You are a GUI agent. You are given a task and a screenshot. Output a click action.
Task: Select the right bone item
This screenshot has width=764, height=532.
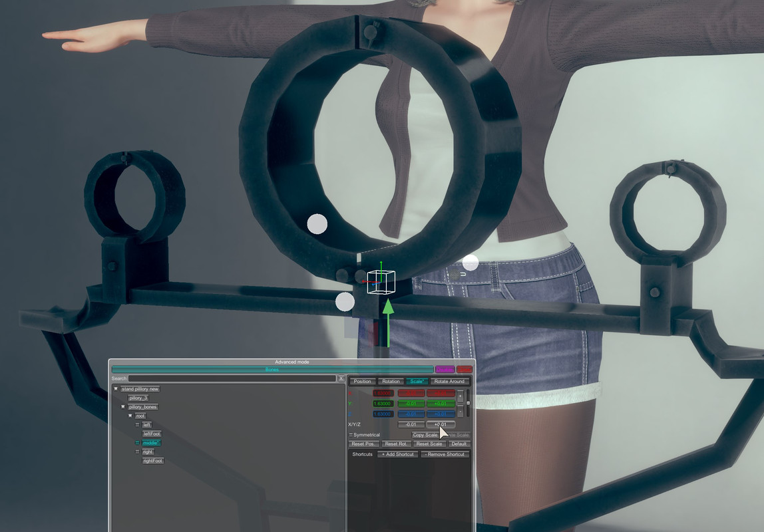pos(148,452)
